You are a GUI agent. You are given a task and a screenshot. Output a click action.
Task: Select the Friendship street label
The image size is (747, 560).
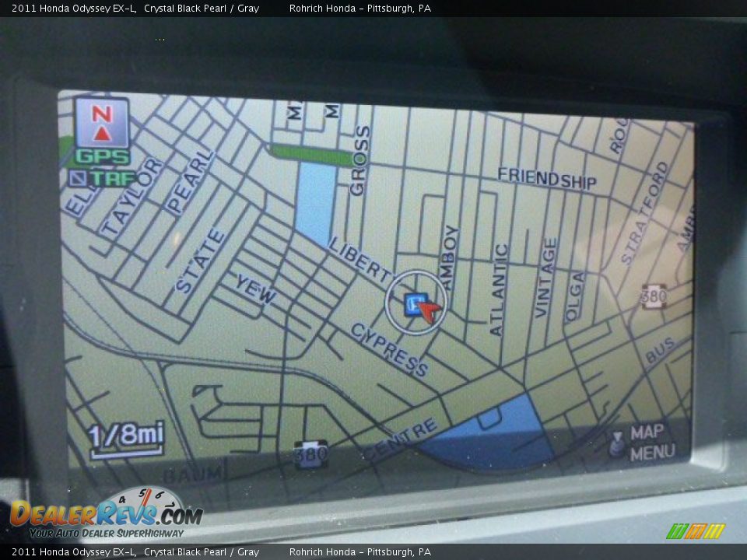click(547, 178)
